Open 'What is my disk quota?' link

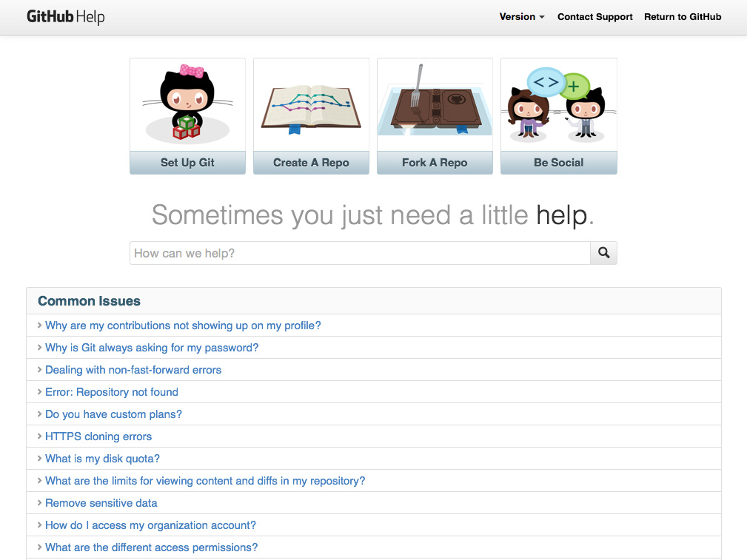[x=102, y=459]
